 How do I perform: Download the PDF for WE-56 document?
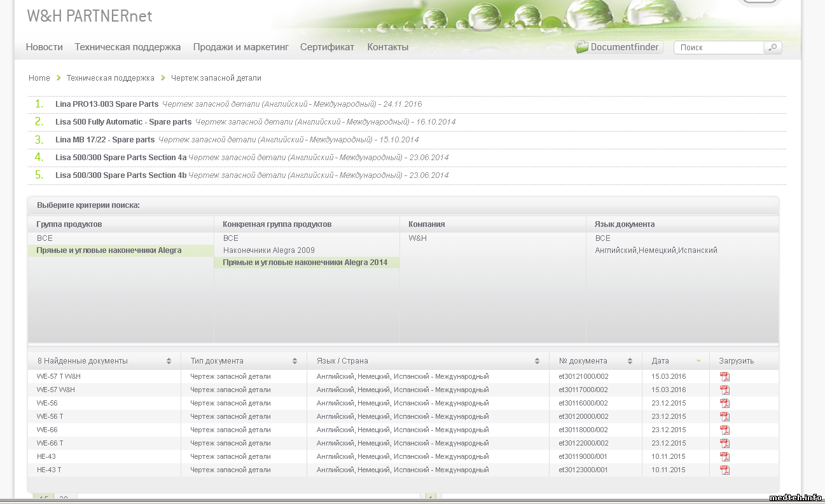pyautogui.click(x=724, y=403)
